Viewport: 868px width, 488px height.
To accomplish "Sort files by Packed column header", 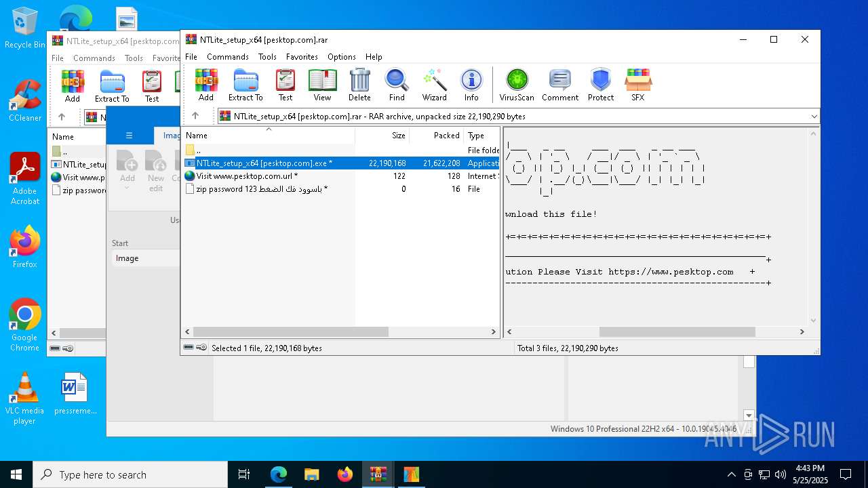I will pyautogui.click(x=436, y=135).
